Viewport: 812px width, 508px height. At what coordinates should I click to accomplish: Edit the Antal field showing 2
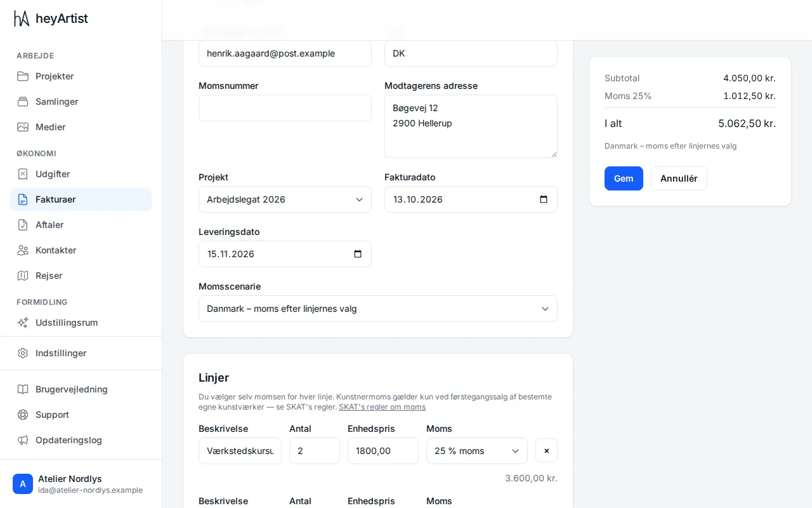coord(315,451)
